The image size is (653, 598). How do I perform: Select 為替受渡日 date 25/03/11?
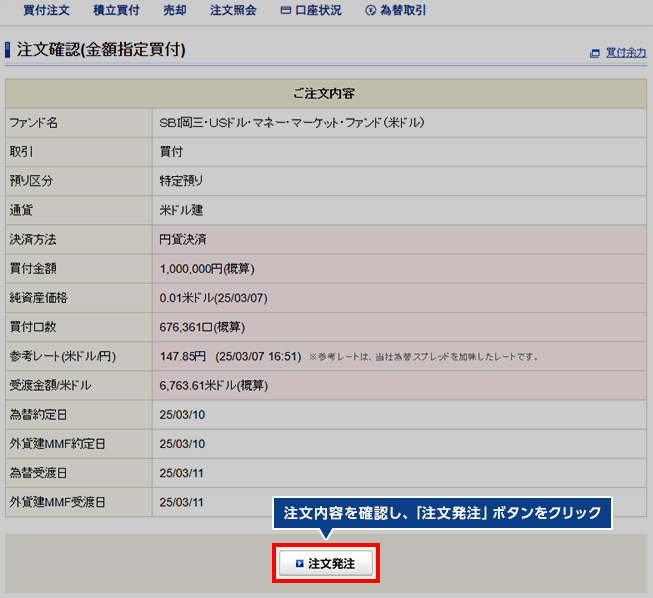click(x=182, y=473)
